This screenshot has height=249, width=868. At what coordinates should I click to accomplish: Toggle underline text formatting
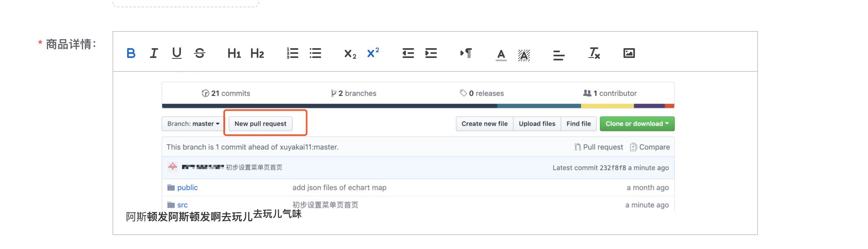click(176, 53)
